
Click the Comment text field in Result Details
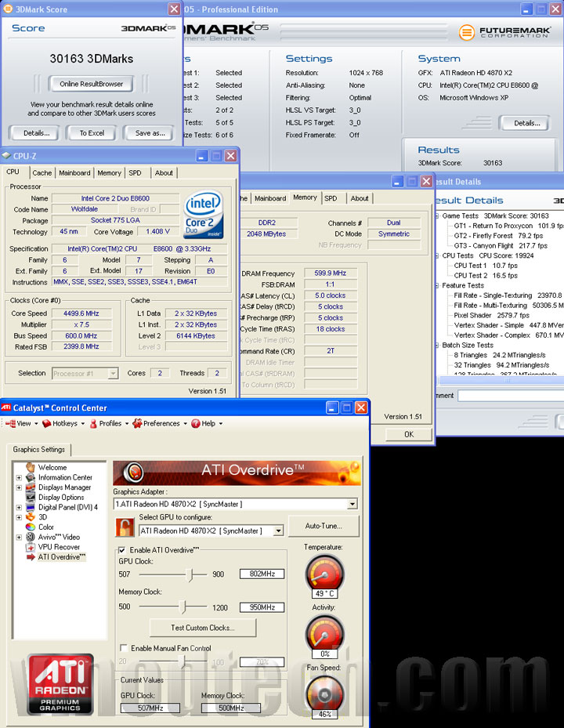[511, 396]
